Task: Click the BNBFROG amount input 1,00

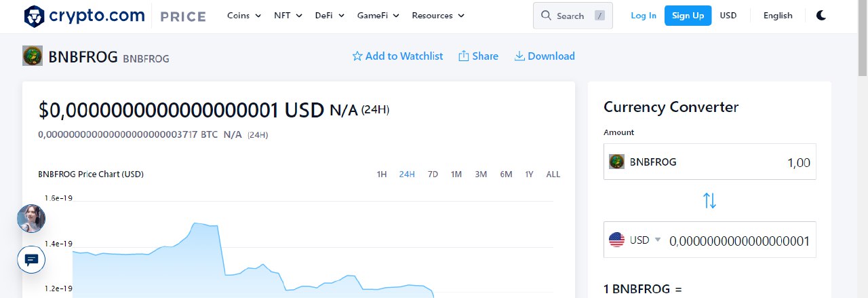Action: (710, 162)
